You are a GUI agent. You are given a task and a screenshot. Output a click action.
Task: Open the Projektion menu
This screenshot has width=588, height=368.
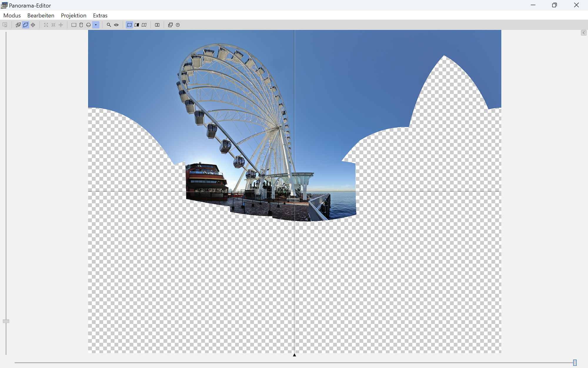(73, 16)
